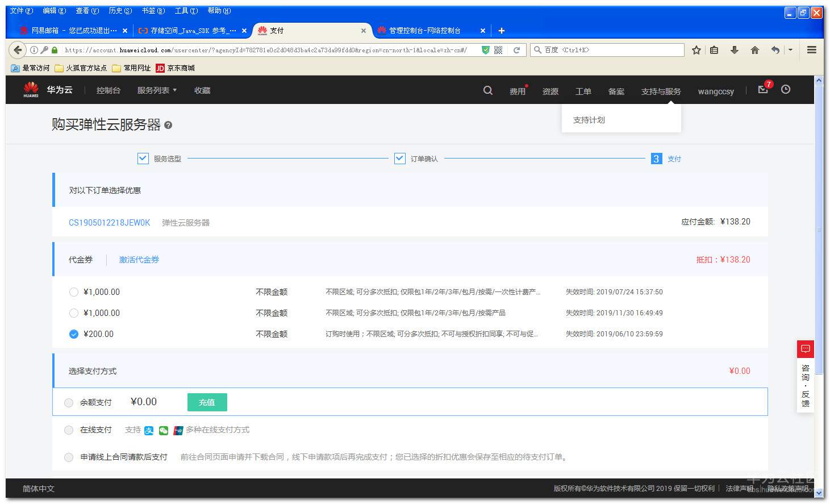Screen dimensions: 830x504
Task: Open the 常用网址 bookmark folder
Action: (131, 68)
